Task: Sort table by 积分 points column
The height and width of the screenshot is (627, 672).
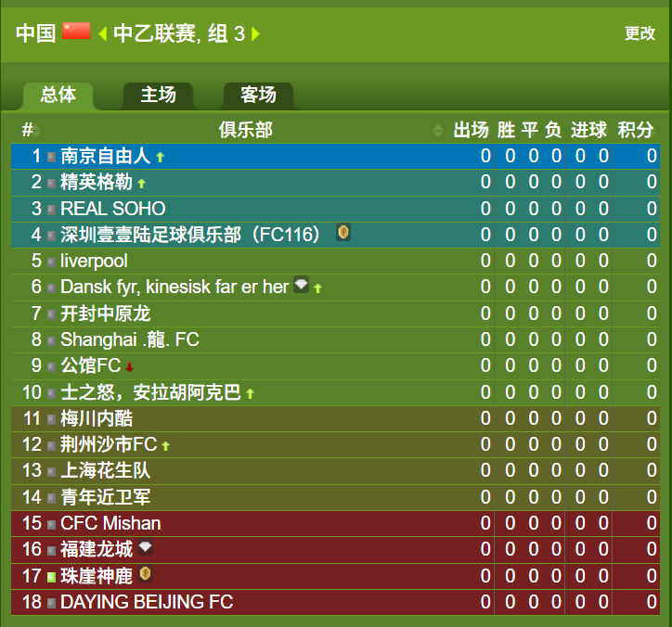Action: pyautogui.click(x=636, y=130)
